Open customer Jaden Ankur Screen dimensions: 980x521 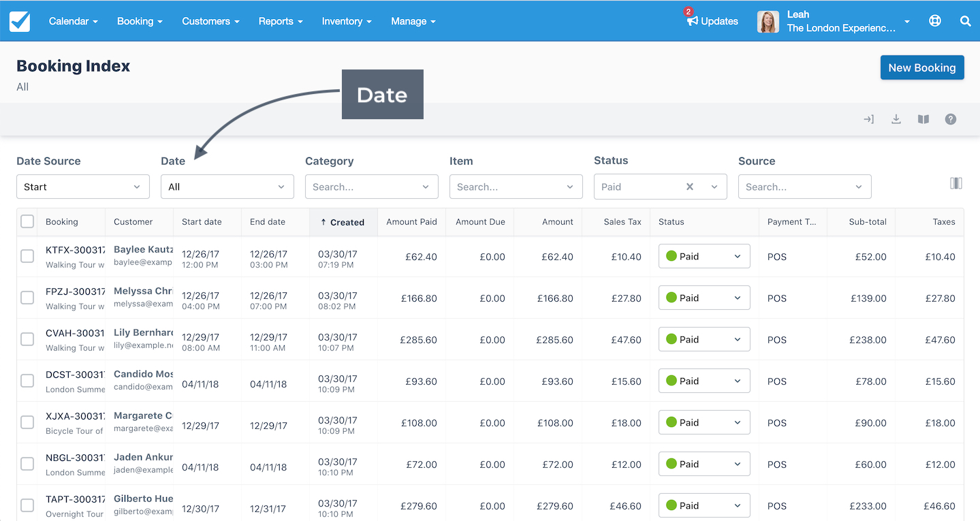pos(144,458)
